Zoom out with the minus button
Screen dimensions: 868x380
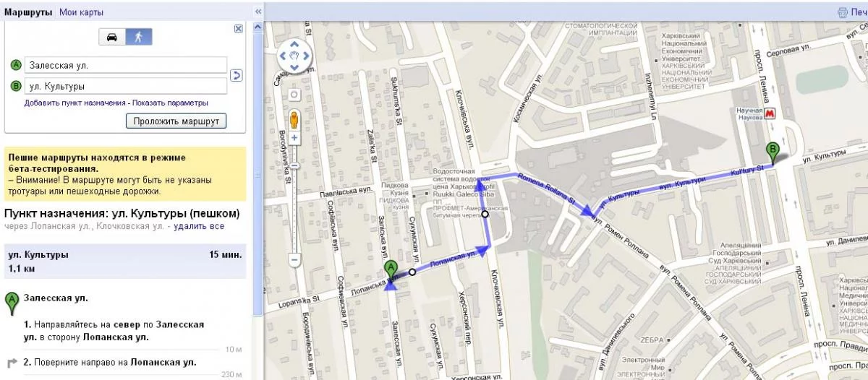point(294,259)
